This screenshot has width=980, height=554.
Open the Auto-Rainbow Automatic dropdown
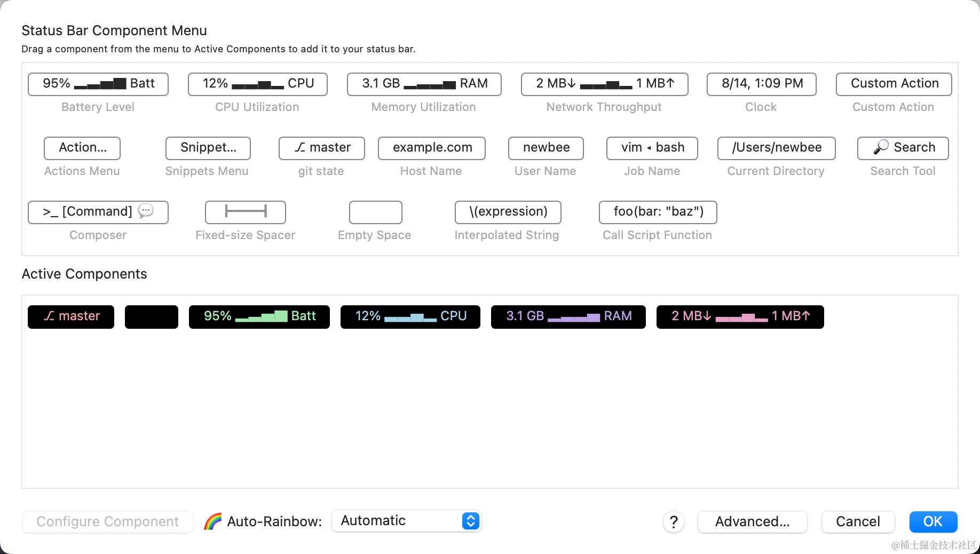tap(407, 521)
